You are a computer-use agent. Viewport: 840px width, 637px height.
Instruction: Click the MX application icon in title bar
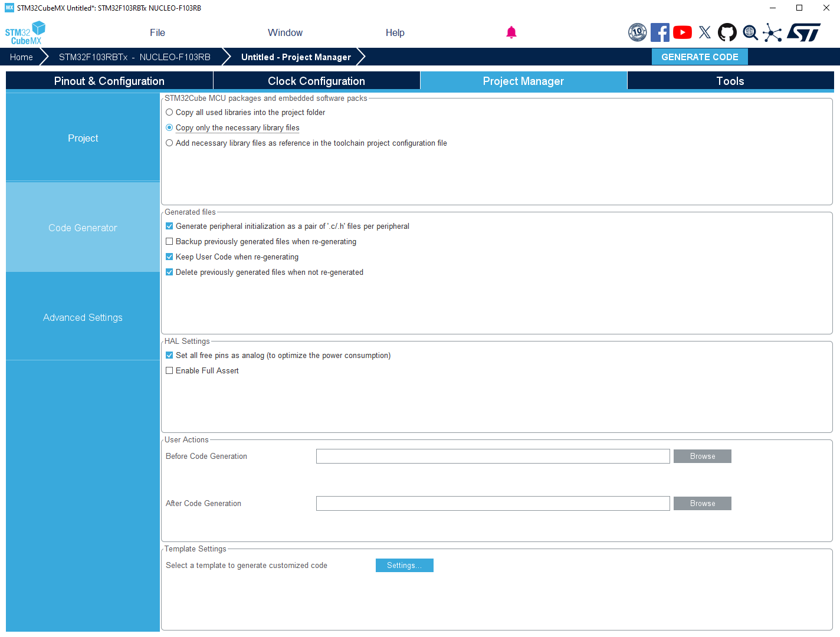coord(9,8)
